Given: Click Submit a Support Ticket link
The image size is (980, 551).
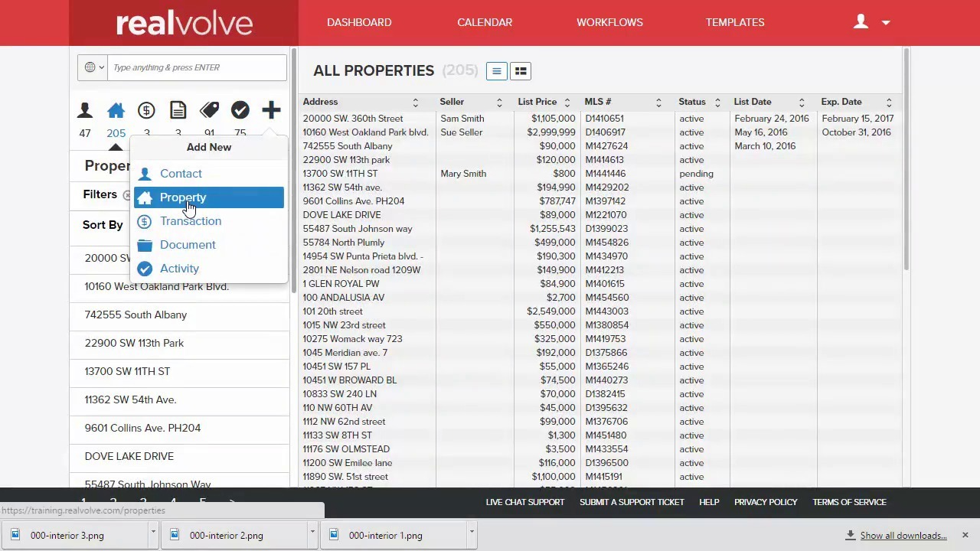Looking at the screenshot, I should tap(632, 502).
